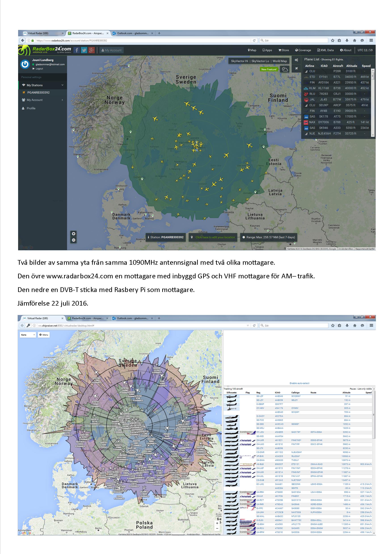This screenshot has width=392, height=554.
Task: Zoom out on the Virtual Radar map
Action: pyautogui.click(x=217, y=528)
